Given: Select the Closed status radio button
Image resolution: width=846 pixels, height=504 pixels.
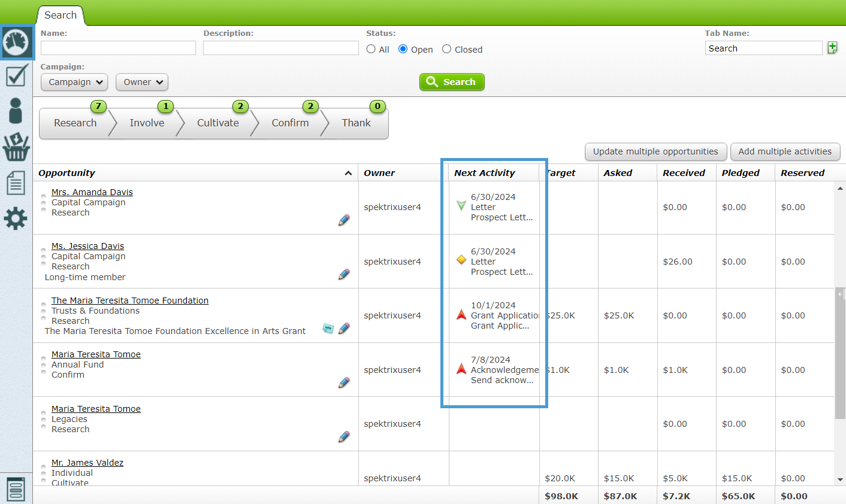Looking at the screenshot, I should pos(447,49).
